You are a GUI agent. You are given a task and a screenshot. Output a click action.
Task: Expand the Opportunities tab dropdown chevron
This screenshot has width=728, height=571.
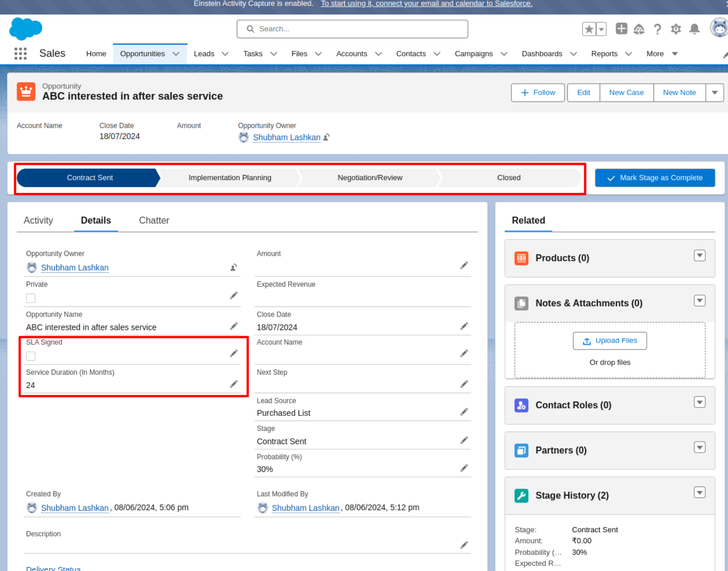click(x=176, y=54)
